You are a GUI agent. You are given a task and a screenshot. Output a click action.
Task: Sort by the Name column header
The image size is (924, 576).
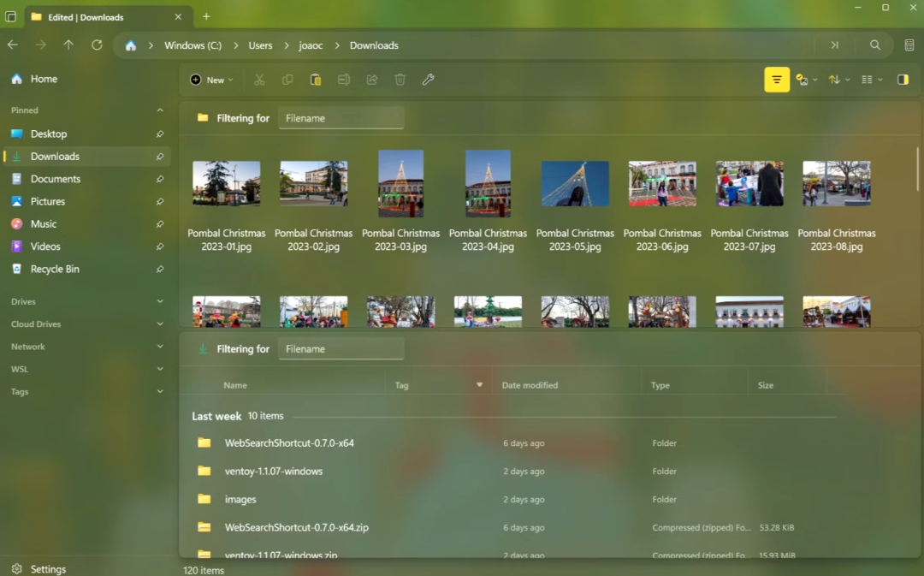(x=235, y=385)
